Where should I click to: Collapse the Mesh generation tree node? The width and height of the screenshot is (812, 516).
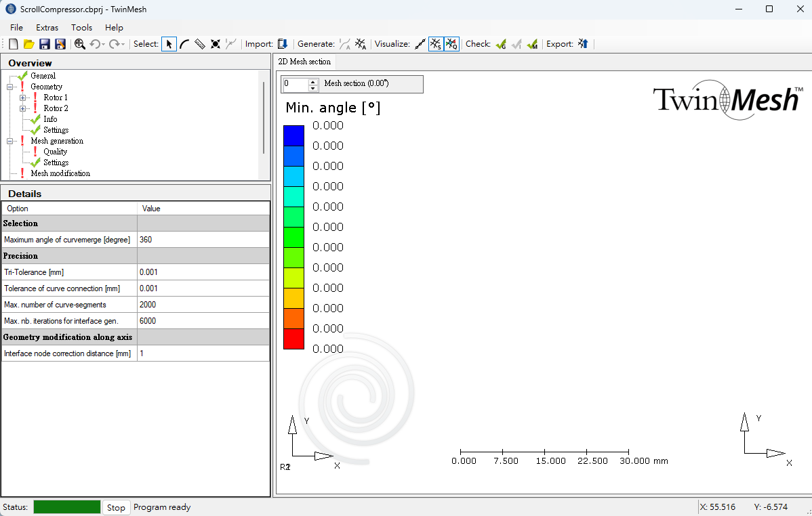[x=10, y=142]
